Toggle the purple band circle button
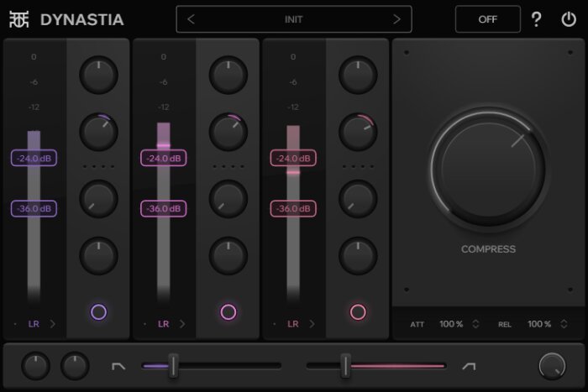This screenshot has height=392, width=588. point(98,311)
